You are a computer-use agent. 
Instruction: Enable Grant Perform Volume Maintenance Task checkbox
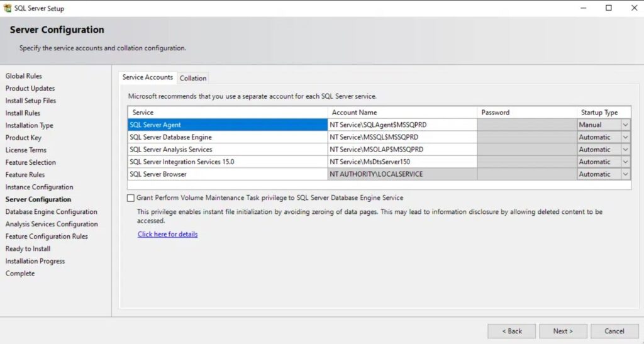point(131,198)
